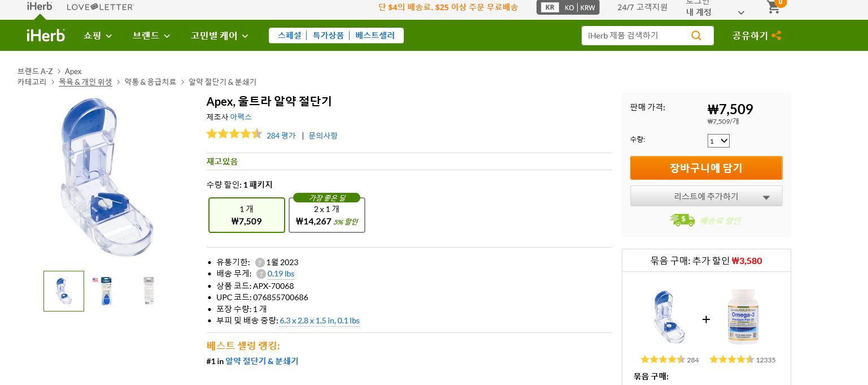Open the 수량 quantity dropdown
Viewport: 868px width, 385px height.
point(718,141)
